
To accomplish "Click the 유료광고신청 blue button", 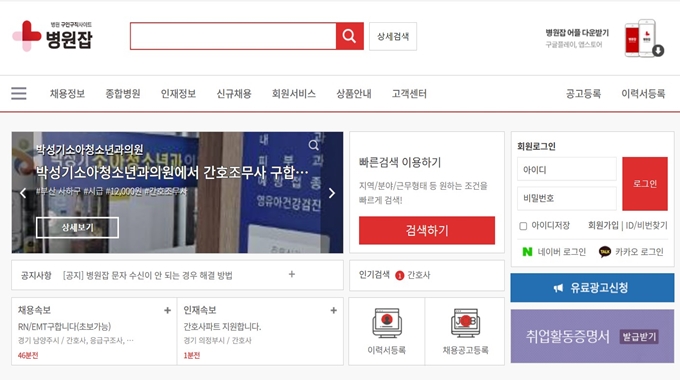I will click(x=592, y=288).
